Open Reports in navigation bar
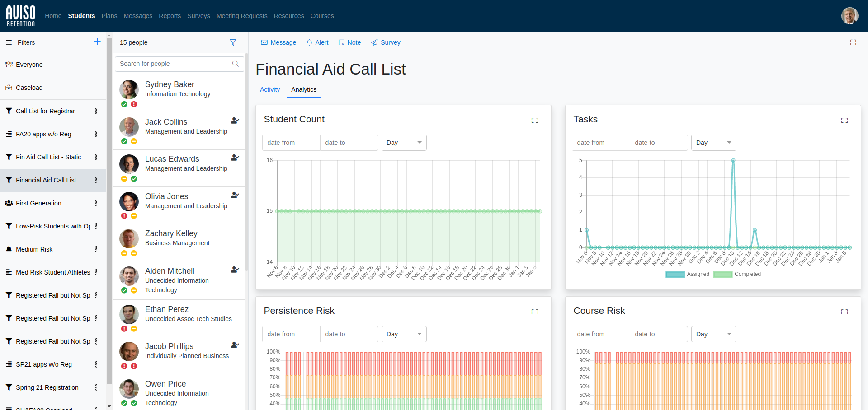 click(x=170, y=16)
